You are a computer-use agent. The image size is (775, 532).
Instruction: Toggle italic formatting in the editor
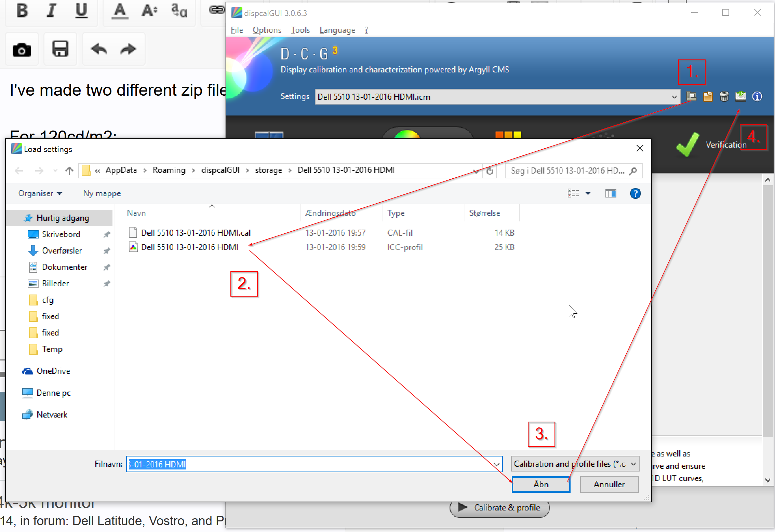click(51, 11)
